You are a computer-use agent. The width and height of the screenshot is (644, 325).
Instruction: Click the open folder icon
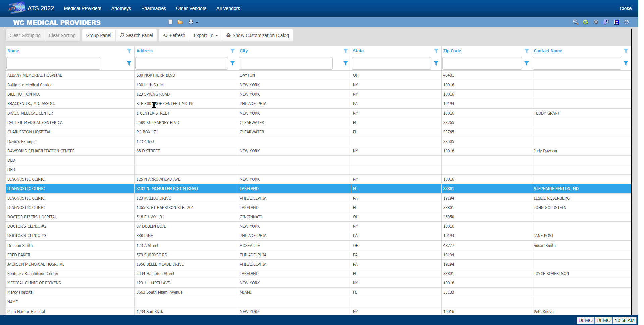pyautogui.click(x=180, y=22)
